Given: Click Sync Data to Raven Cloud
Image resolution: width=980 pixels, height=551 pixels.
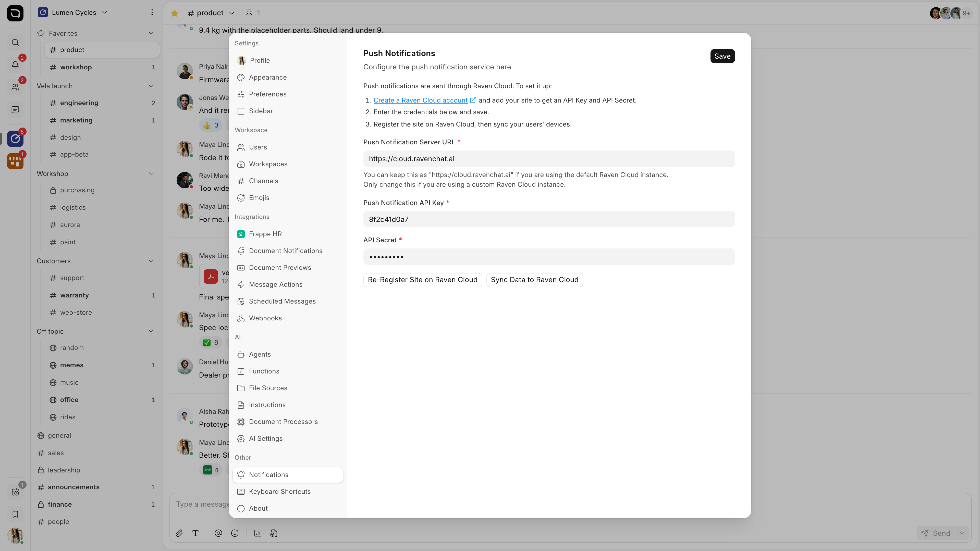Looking at the screenshot, I should [x=534, y=280].
